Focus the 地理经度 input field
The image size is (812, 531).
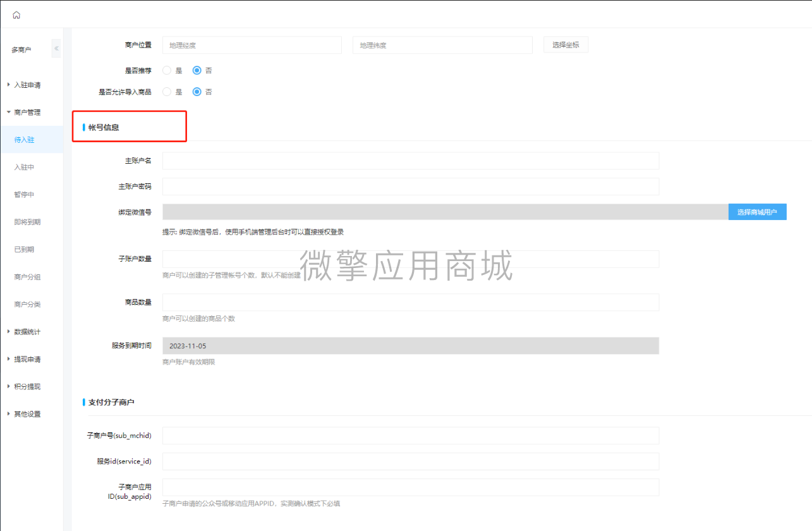click(252, 45)
